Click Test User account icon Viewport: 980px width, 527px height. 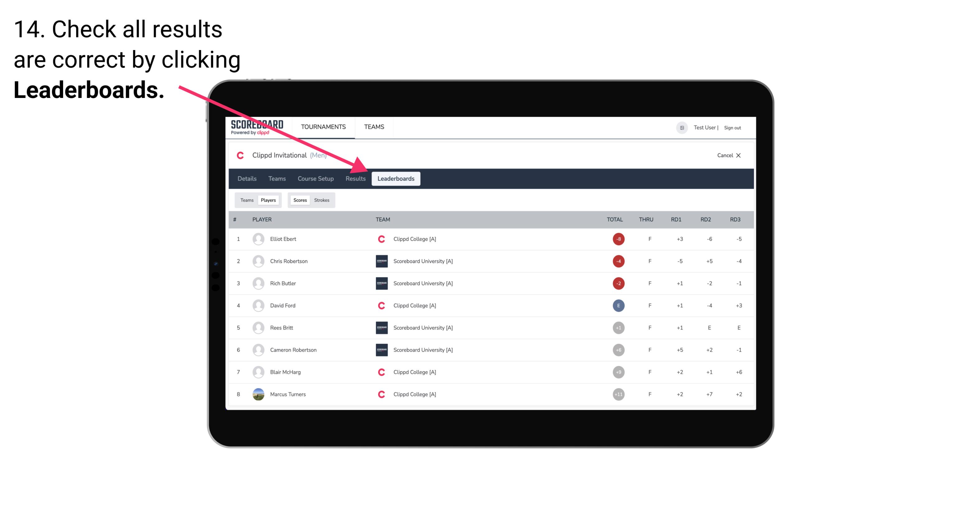(x=682, y=127)
